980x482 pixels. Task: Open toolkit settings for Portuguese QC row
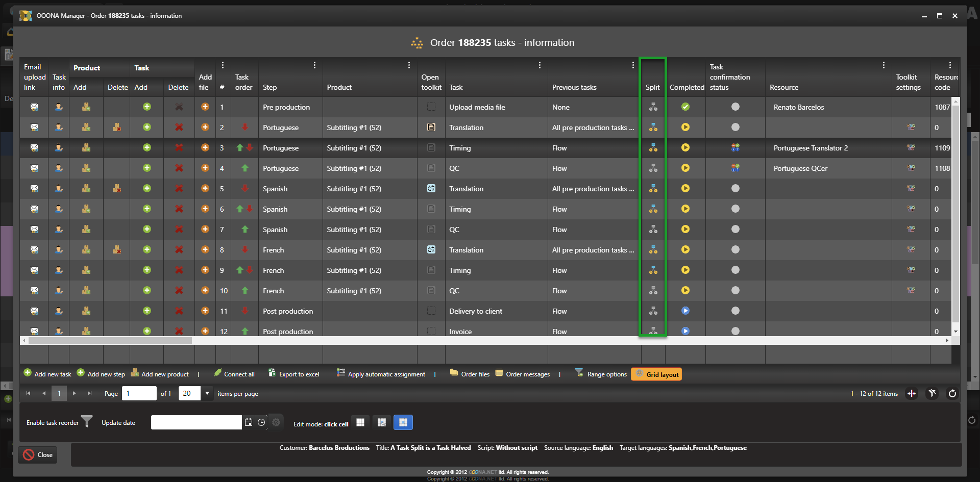coord(911,168)
